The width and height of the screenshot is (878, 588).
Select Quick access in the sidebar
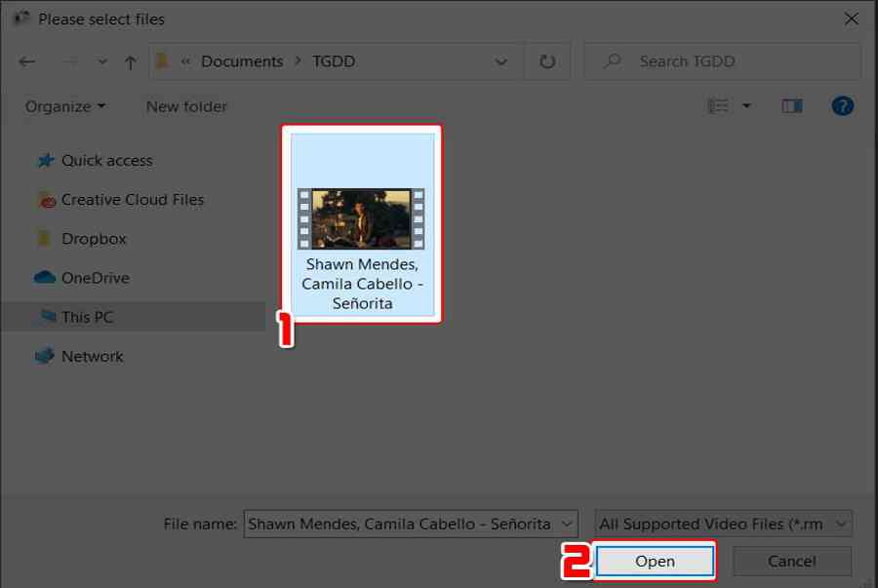click(106, 161)
